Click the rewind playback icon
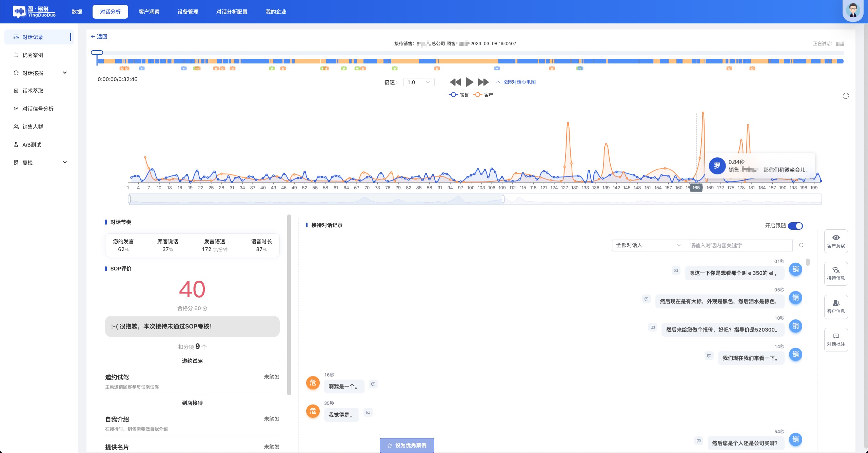Viewport: 868px width, 453px height. coord(455,82)
